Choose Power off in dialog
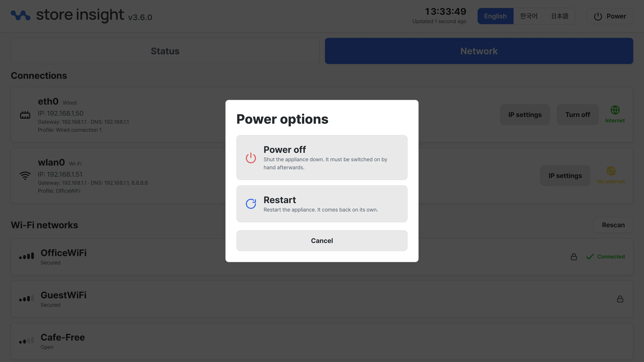 (x=322, y=157)
